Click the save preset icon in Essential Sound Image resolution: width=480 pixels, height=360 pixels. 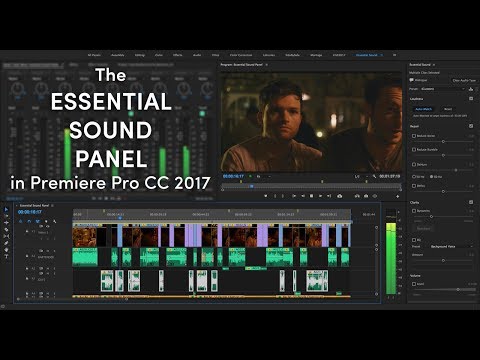pos(471,89)
